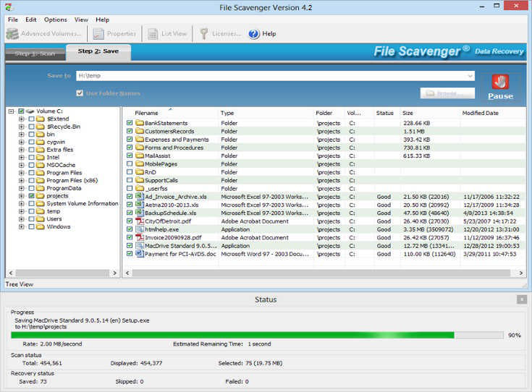Click the Windows folder icon in tree
Image resolution: width=532 pixels, height=392 pixels.
(x=41, y=226)
